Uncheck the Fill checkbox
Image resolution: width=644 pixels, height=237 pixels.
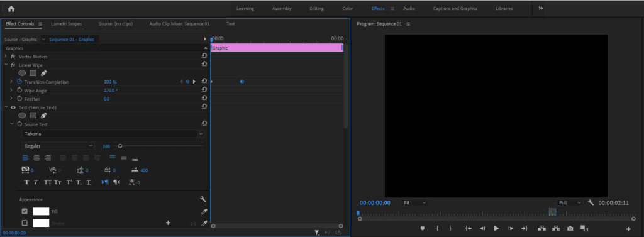coord(25,211)
